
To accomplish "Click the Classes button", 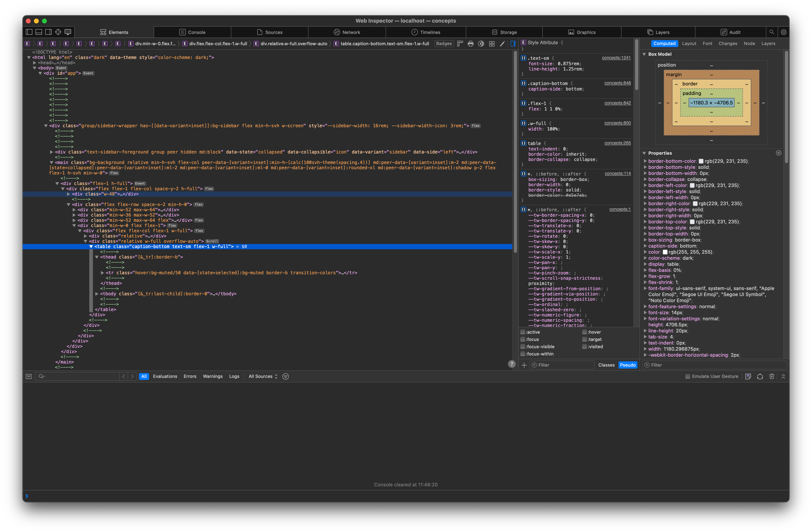I will click(x=606, y=365).
